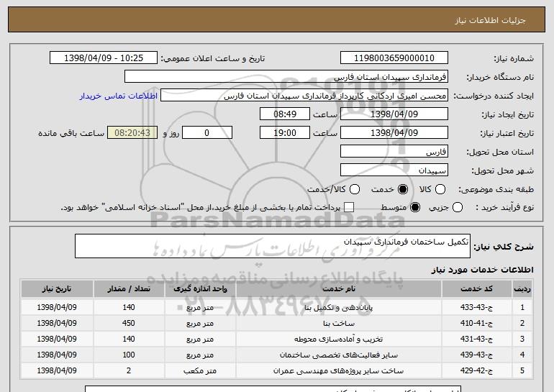This screenshot has height=392, width=554.
Task: Choose the جزیی purchase type radio
Action: [457, 207]
